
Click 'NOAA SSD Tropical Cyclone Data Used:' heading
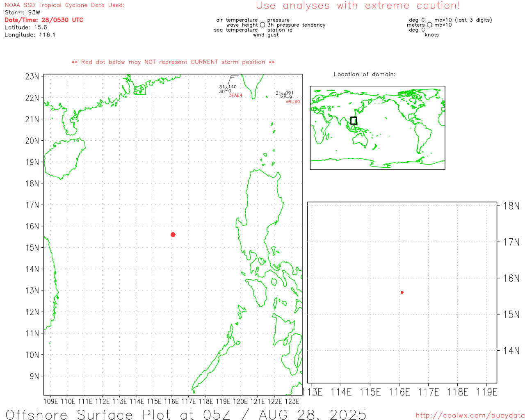pyautogui.click(x=64, y=5)
